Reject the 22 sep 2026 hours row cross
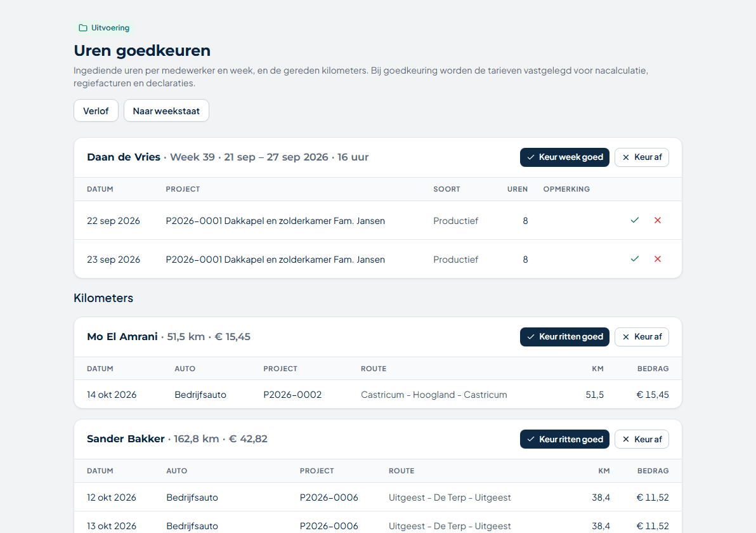The width and height of the screenshot is (756, 533). 657,220
